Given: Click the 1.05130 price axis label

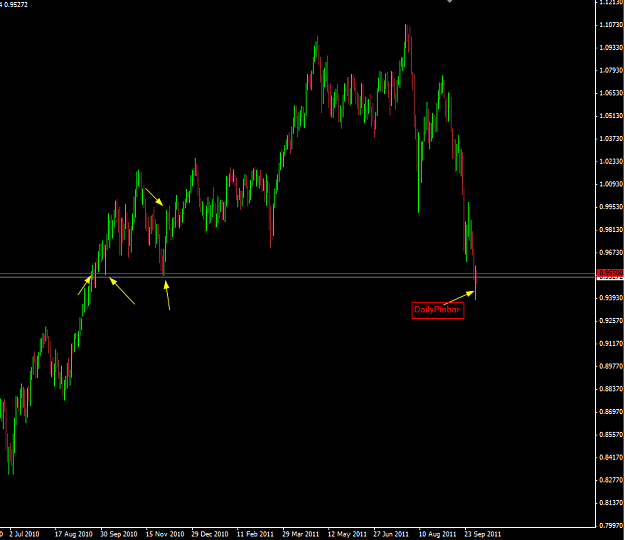Looking at the screenshot, I should [x=611, y=116].
